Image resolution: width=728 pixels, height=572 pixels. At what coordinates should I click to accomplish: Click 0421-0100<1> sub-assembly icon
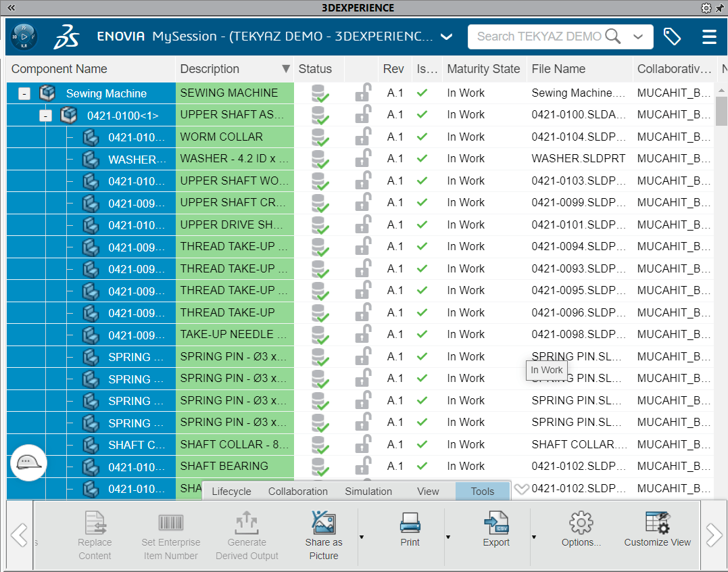[69, 115]
